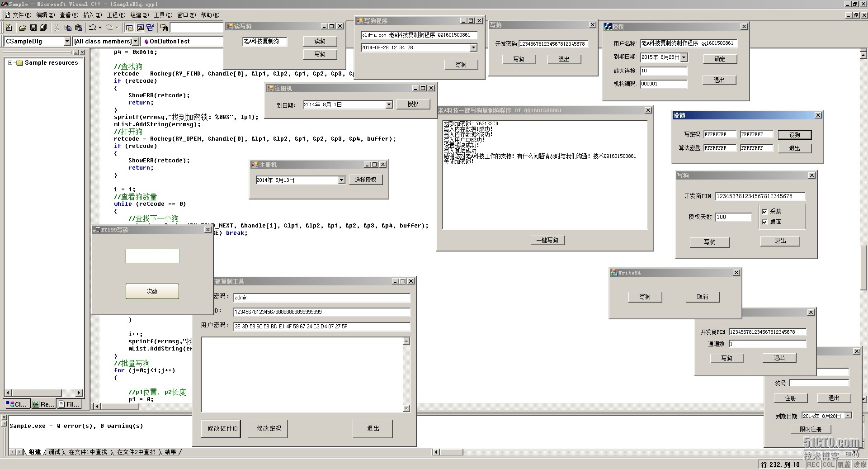Screen dimensions: 868x469
Task: Open the 到期日期 dropdown in 授权 window
Action: (684, 57)
